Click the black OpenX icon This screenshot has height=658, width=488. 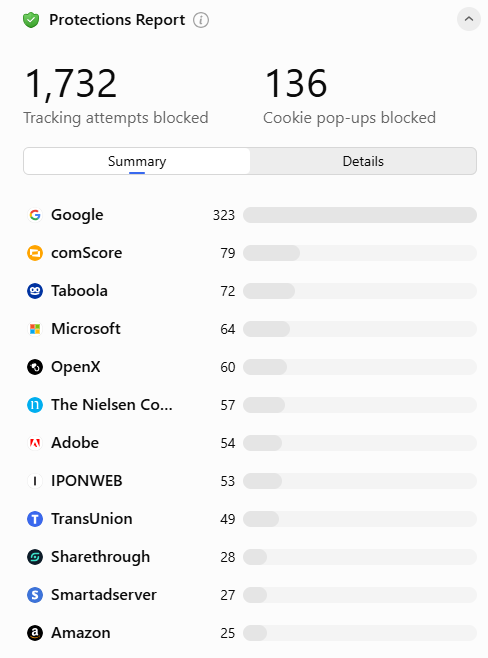click(35, 367)
